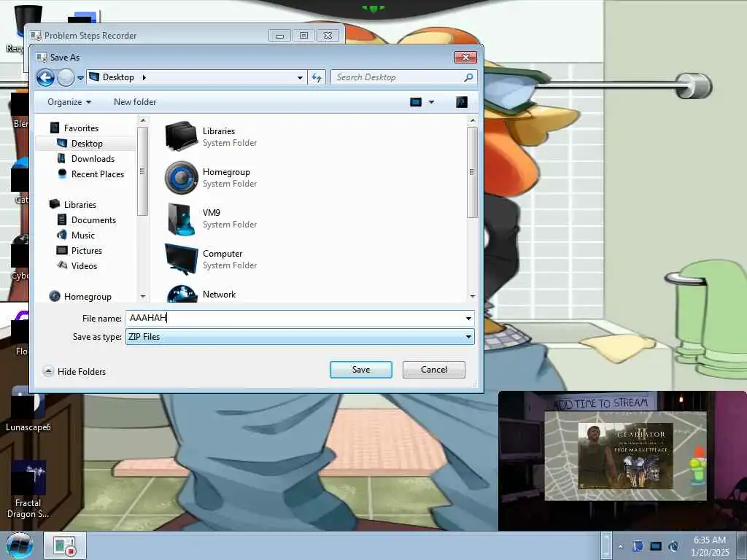Select Desktop in the Favorites list
Image resolution: width=747 pixels, height=560 pixels.
[87, 144]
